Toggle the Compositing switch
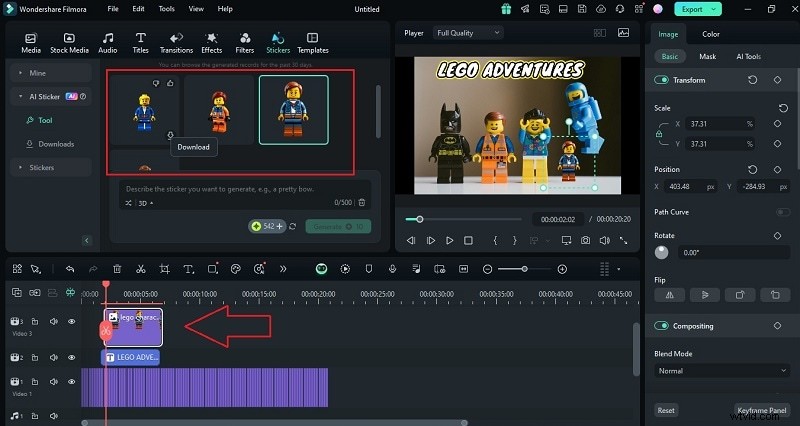Viewport: 800px width, 426px height. (661, 326)
